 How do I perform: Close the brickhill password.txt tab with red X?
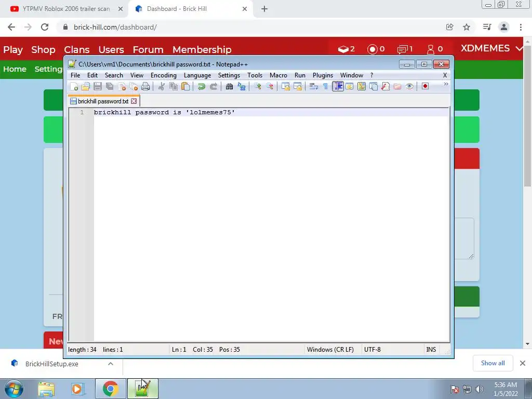[134, 101]
